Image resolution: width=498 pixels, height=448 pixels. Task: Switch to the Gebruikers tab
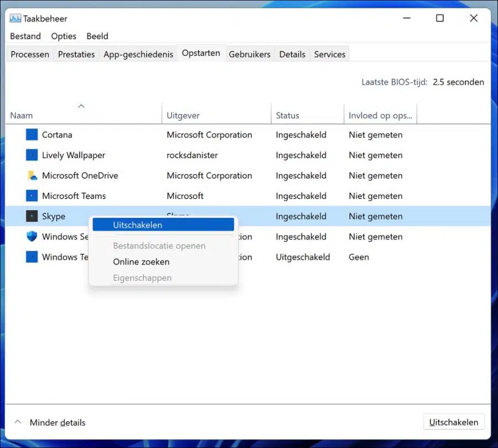point(250,54)
